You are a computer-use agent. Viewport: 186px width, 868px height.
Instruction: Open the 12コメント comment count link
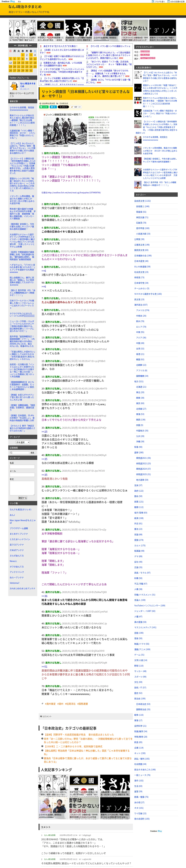47,716
